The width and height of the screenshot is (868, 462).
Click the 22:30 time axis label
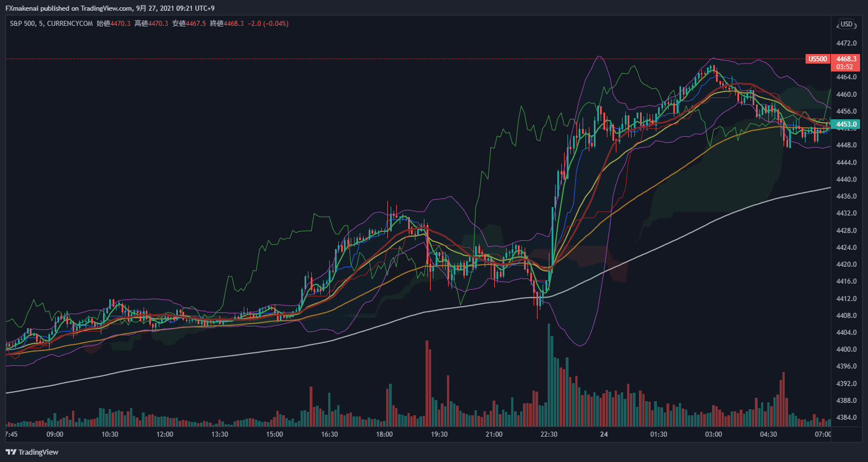(549, 434)
